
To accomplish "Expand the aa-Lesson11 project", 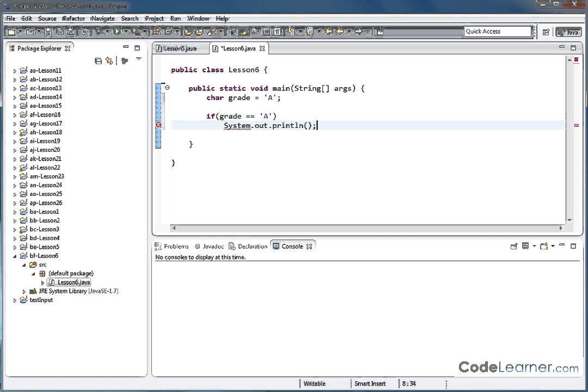I will click(x=15, y=71).
